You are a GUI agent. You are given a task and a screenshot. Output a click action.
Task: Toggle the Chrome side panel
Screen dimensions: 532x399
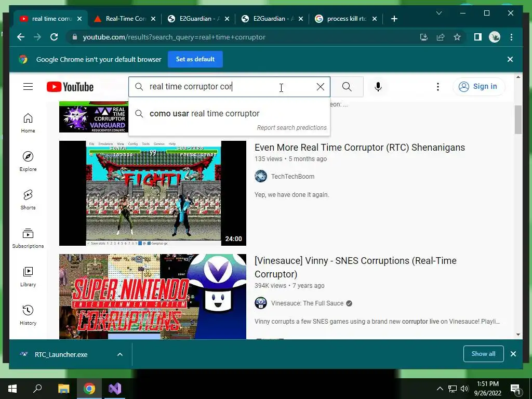point(478,37)
